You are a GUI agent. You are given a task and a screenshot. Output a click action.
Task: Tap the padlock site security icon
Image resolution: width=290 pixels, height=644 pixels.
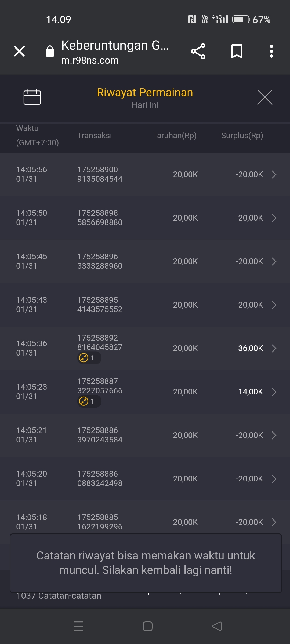[x=50, y=51]
